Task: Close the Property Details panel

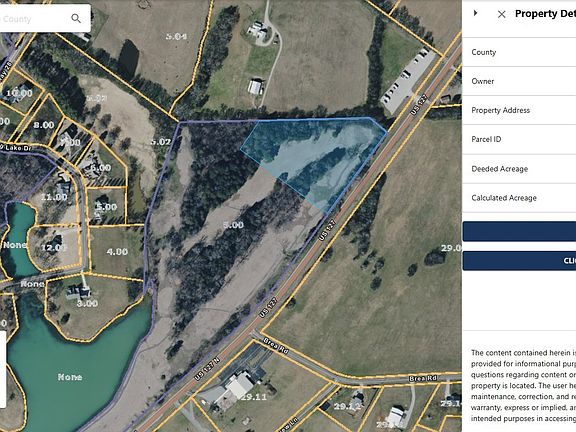Action: tap(501, 14)
